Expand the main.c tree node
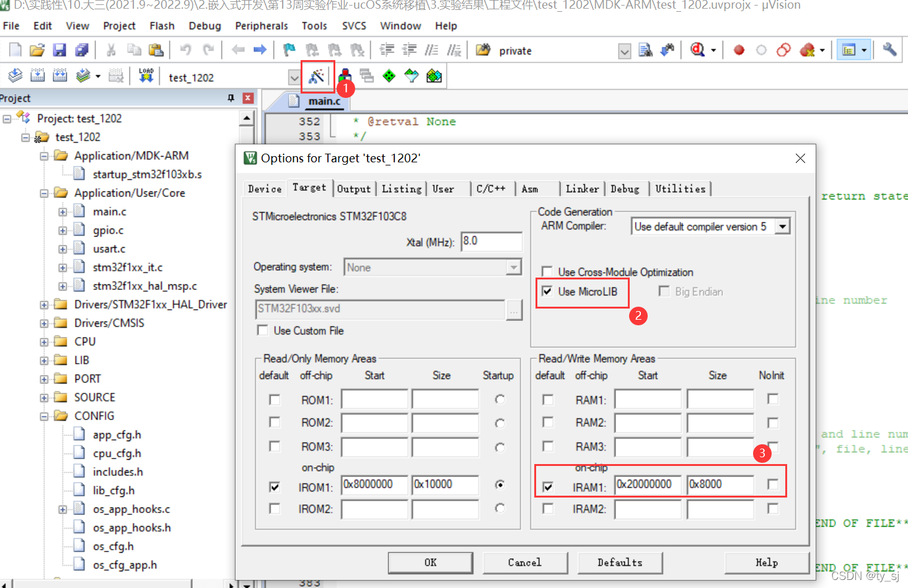This screenshot has height=588, width=908. tap(63, 212)
